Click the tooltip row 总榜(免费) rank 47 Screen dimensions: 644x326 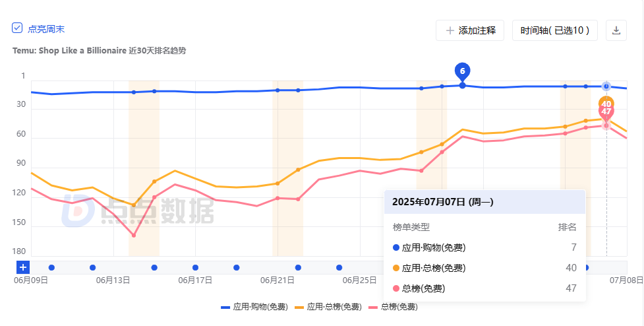point(484,288)
